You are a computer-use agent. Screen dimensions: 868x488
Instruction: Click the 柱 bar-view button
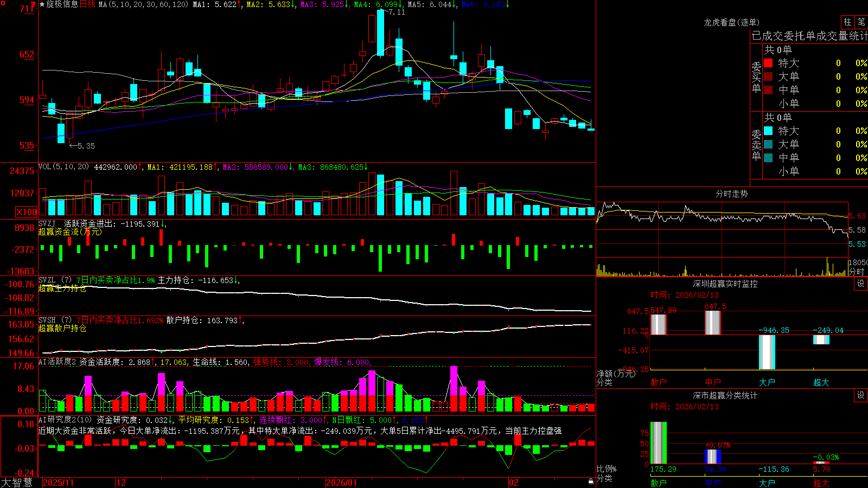point(847,22)
